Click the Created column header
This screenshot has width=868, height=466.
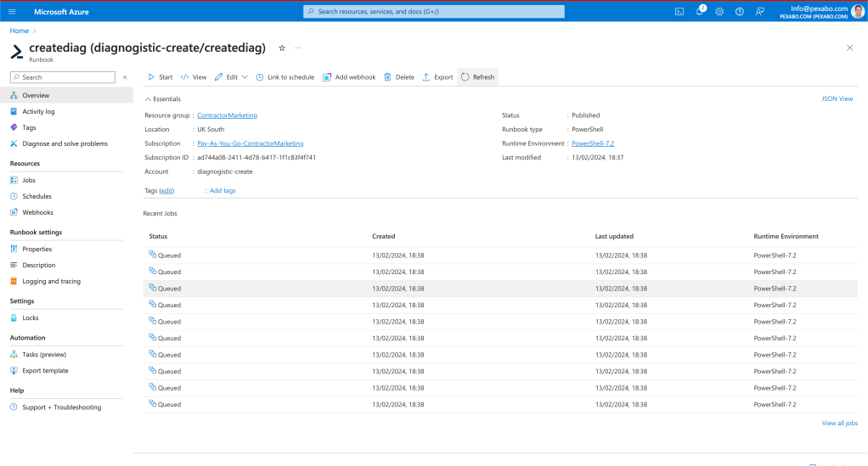pos(384,236)
